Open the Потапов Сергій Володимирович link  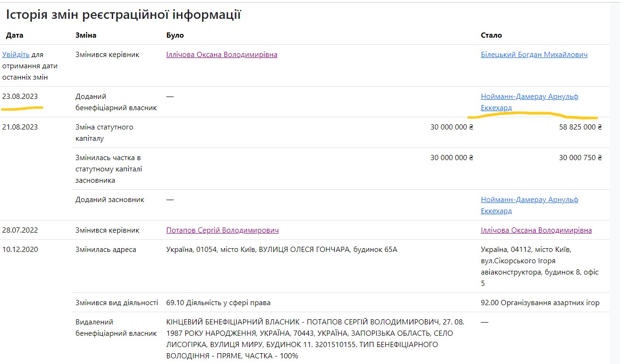click(x=222, y=230)
